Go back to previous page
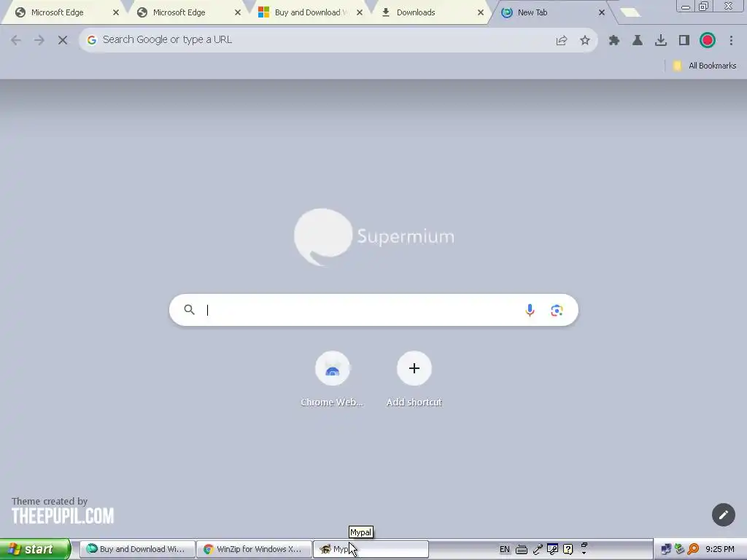The width and height of the screenshot is (747, 560). coord(16,40)
